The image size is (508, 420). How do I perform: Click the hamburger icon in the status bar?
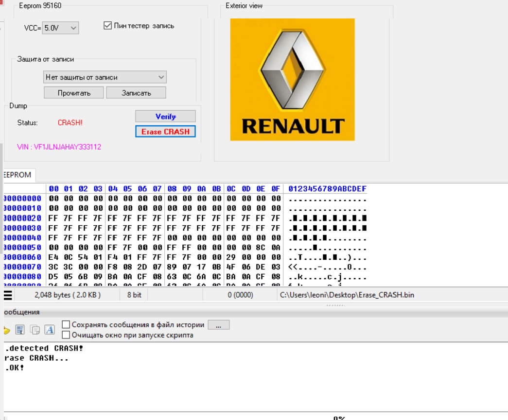click(x=8, y=295)
